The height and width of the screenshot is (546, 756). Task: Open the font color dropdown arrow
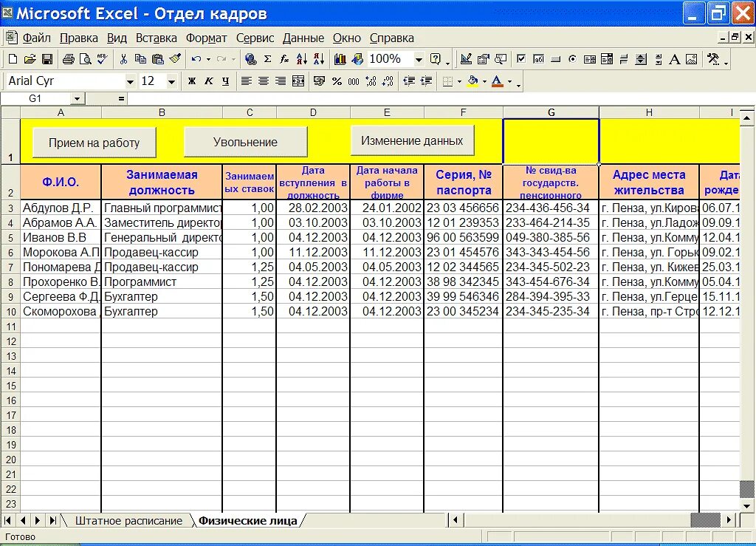coord(509,81)
